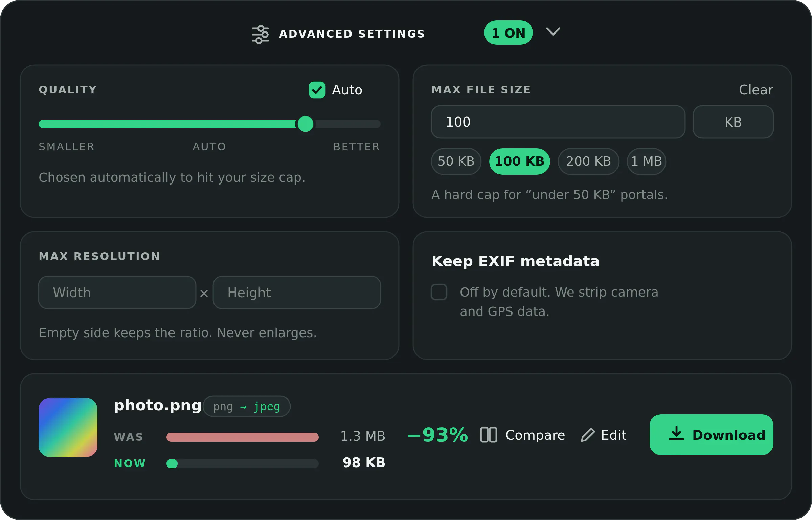Screen dimensions: 812x520
Task: Click the Width input field
Action: [117, 292]
